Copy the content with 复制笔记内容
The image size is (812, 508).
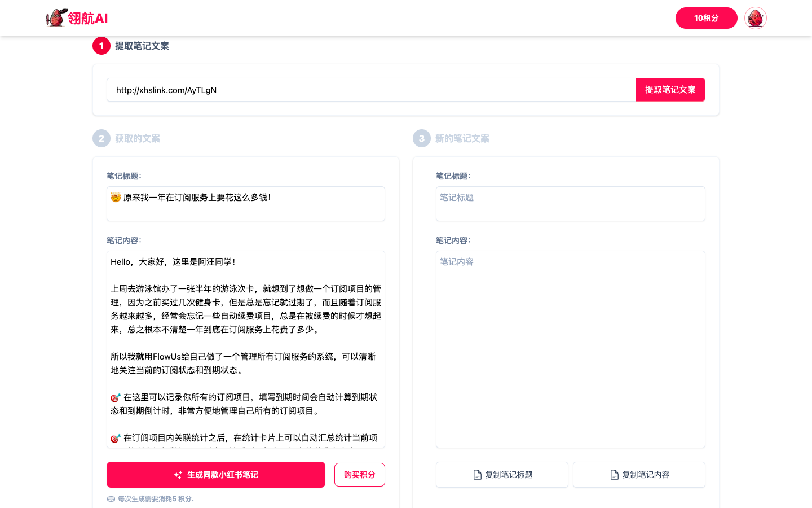pos(639,475)
